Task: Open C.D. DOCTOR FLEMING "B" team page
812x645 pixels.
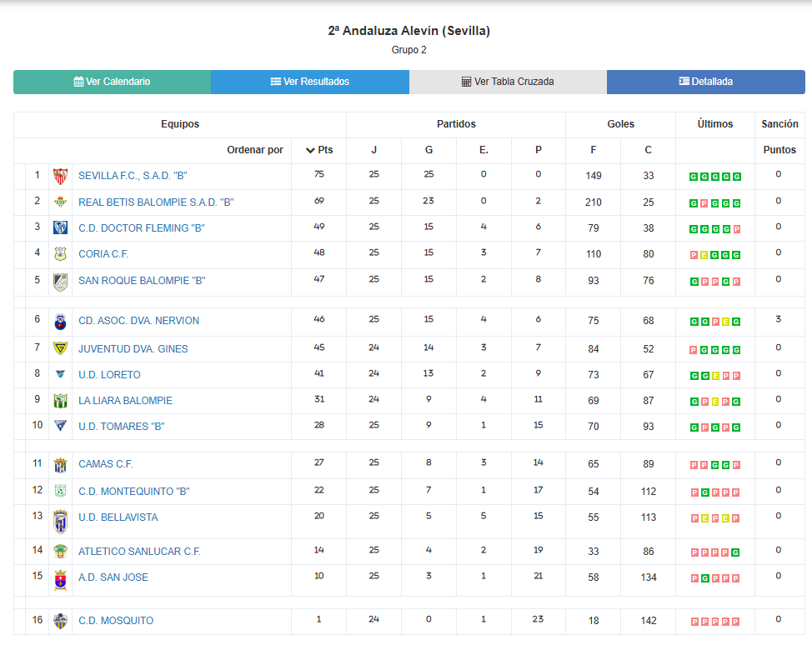Action: 142,228
